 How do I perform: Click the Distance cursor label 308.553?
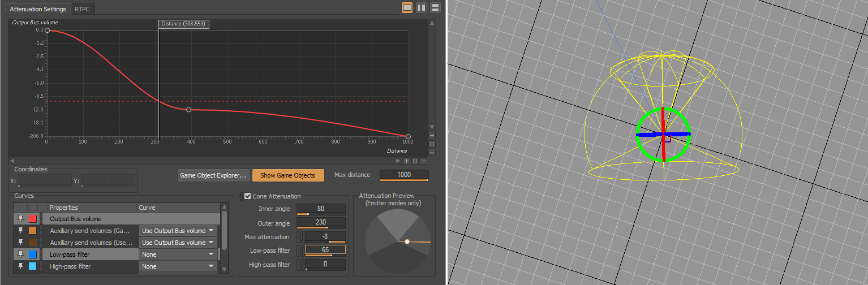click(184, 24)
